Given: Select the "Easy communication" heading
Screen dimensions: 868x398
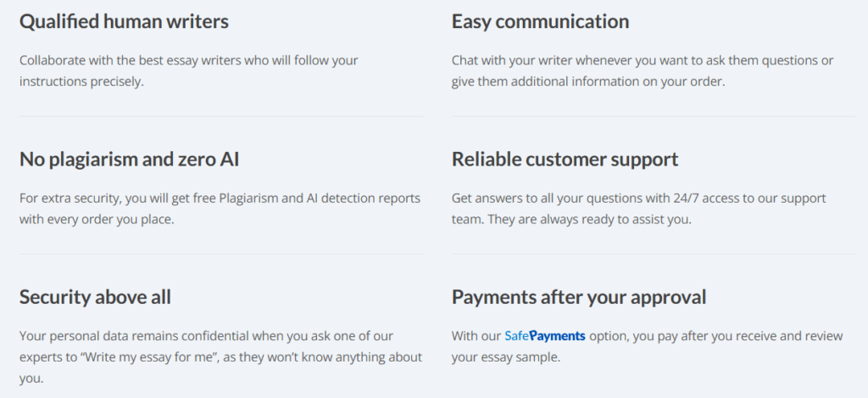Looking at the screenshot, I should point(540,21).
